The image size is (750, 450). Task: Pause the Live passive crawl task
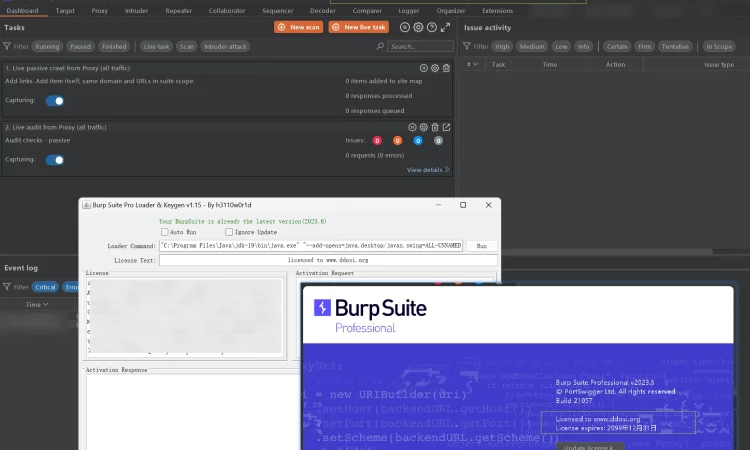click(423, 68)
